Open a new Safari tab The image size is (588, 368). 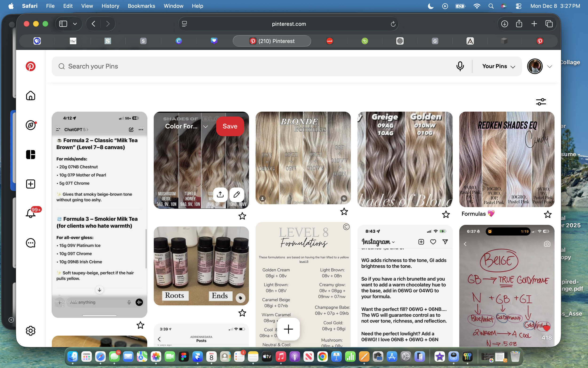click(534, 24)
